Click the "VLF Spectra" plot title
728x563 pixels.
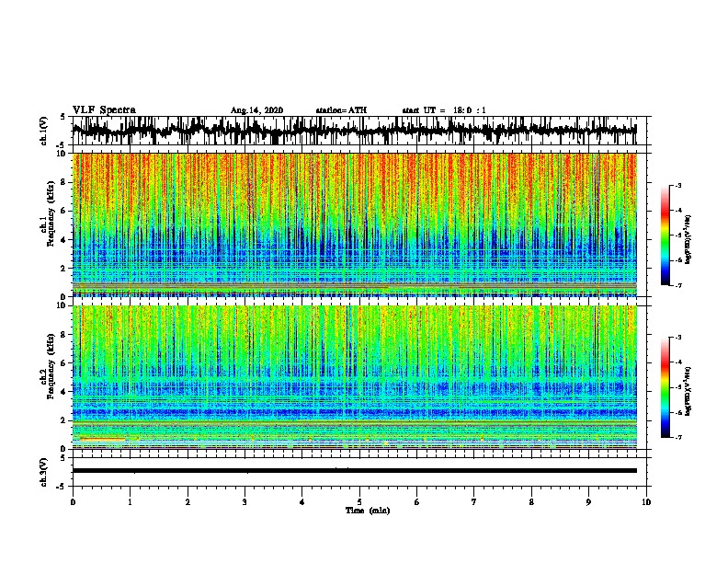pos(104,110)
